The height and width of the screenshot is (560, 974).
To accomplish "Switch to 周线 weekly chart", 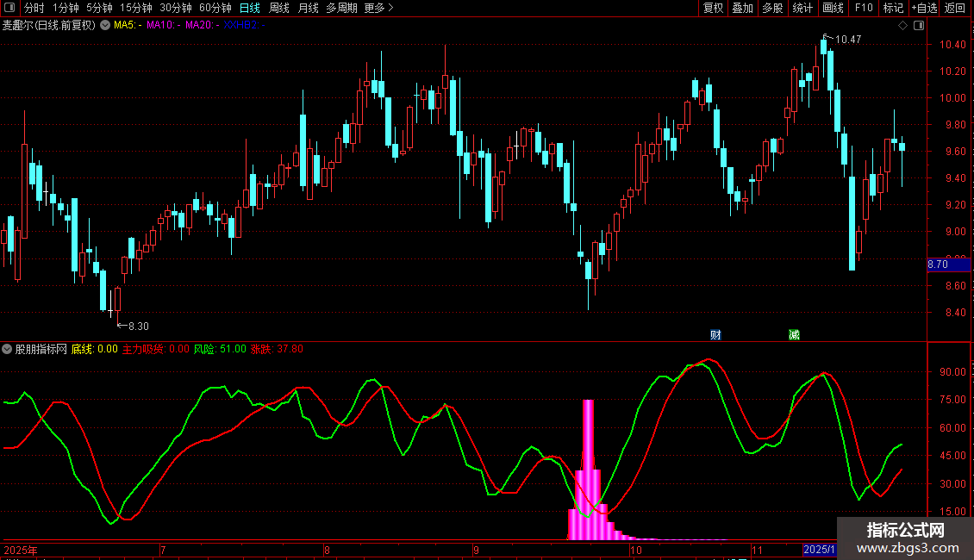I will (279, 8).
